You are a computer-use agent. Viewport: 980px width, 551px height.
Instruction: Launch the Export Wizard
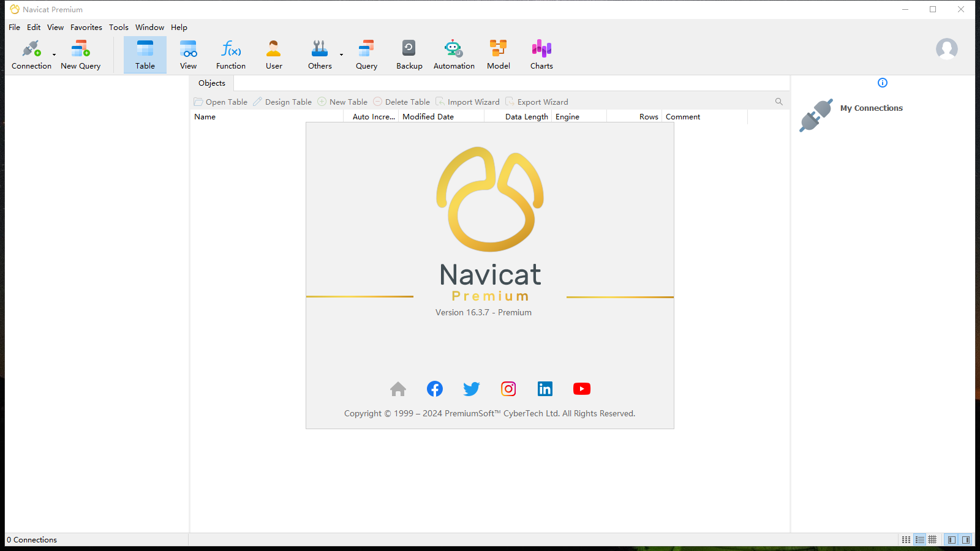tap(537, 102)
